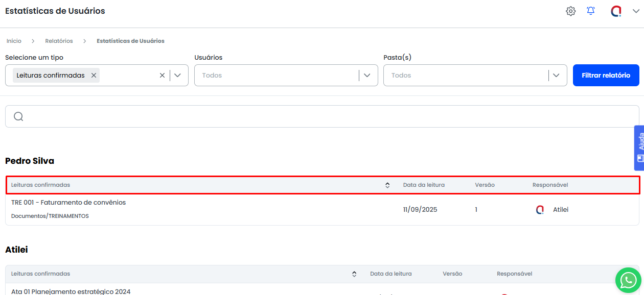
Task: Go to Início breadcrumb
Action: pos(14,41)
